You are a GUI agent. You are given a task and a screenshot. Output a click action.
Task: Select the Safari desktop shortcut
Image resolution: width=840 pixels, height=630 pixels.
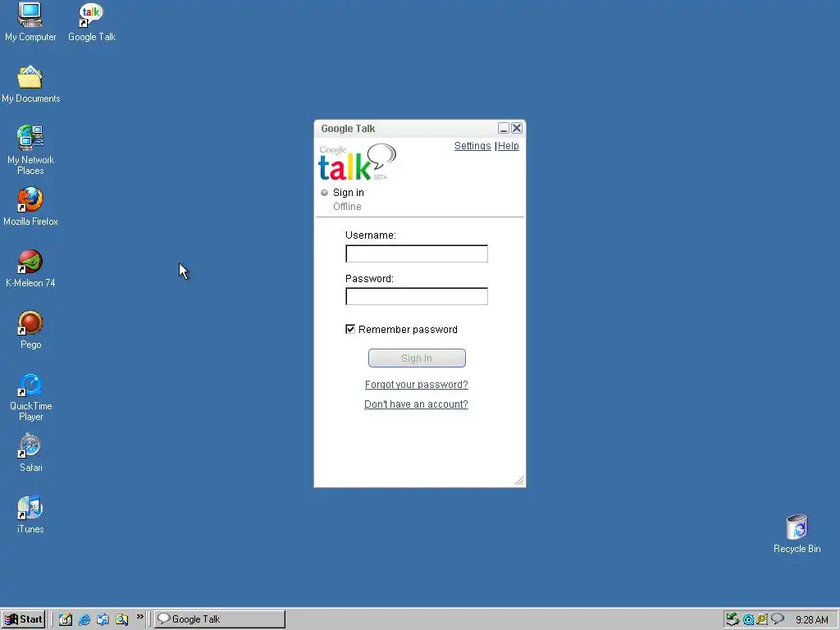30,453
